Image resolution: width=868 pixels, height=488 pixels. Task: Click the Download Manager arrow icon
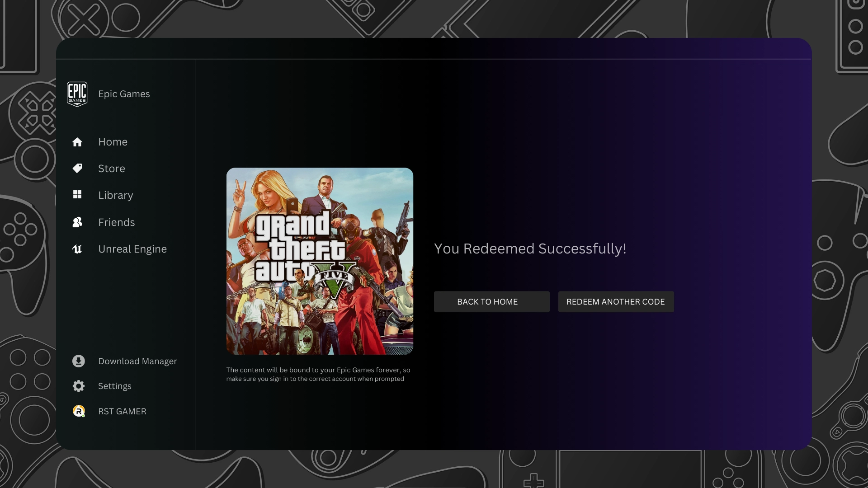[x=79, y=361]
